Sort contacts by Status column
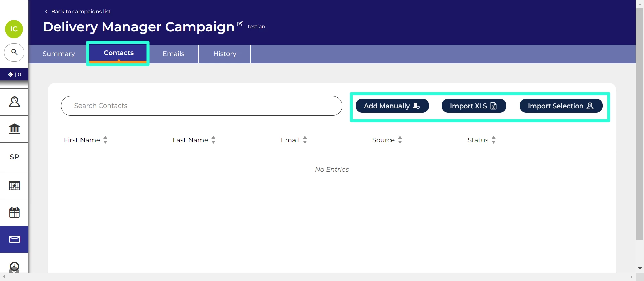 493,140
